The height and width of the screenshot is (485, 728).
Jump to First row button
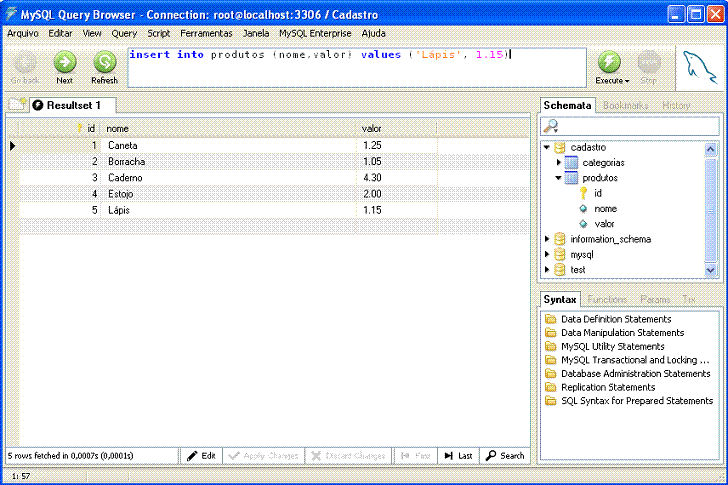tap(416, 456)
